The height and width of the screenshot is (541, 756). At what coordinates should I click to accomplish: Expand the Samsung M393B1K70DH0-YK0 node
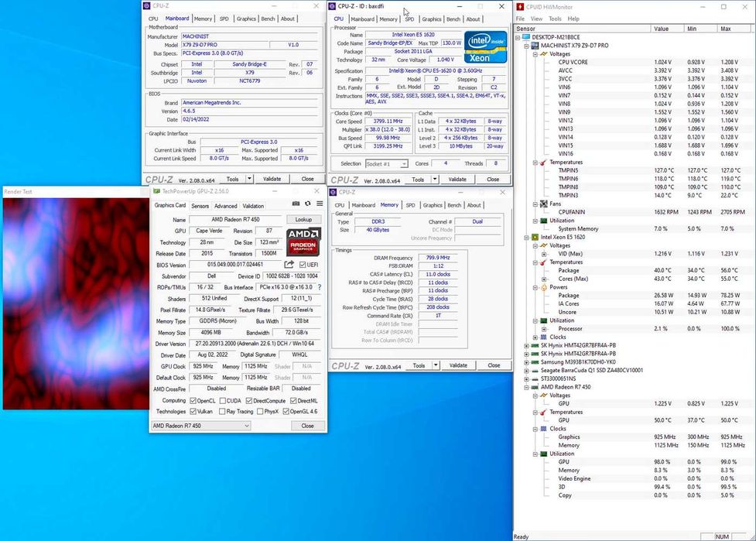click(526, 362)
